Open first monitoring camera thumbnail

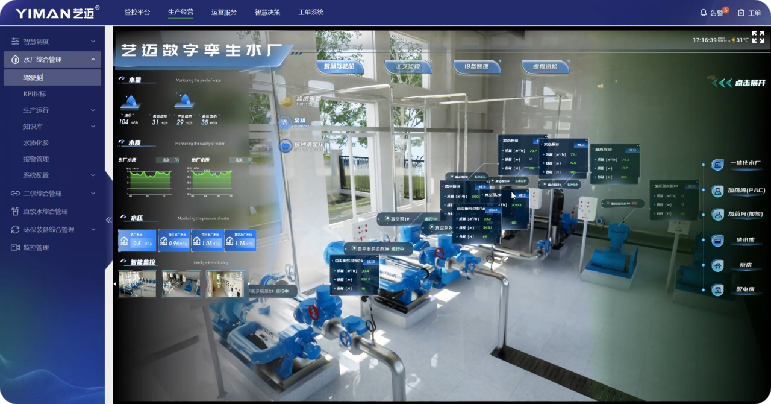point(137,284)
